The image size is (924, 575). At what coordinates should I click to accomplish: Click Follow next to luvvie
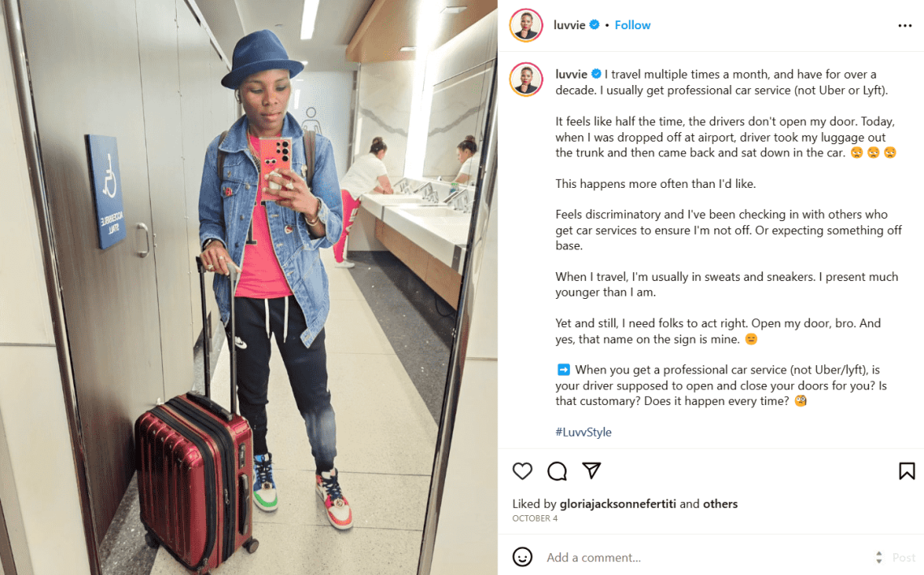pos(632,25)
